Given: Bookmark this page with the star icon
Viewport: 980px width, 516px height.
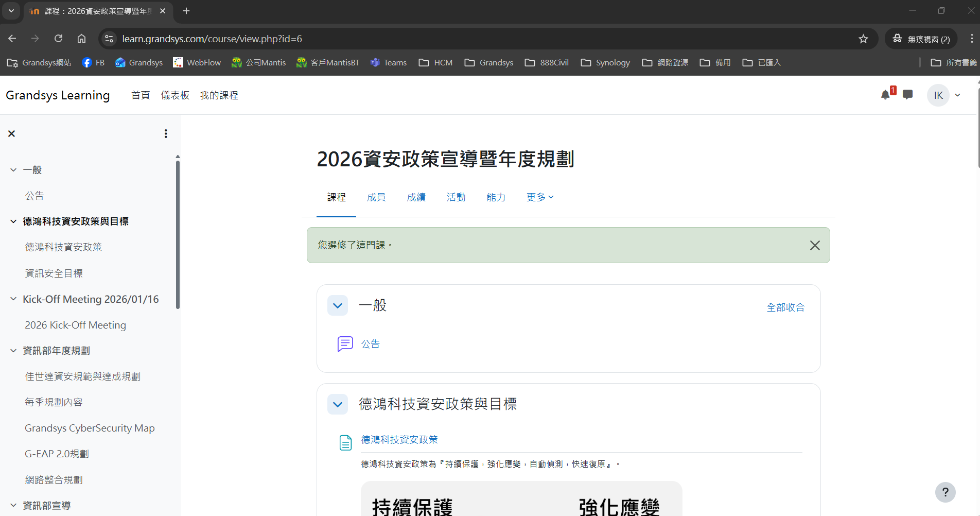Looking at the screenshot, I should (863, 39).
